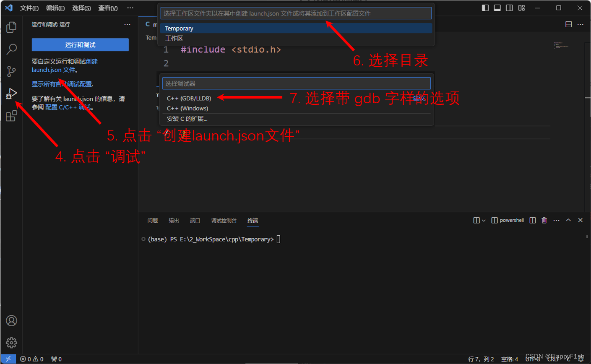The image size is (591, 364).
Task: Choose the C++ (Windows) debugger option
Action: (297, 108)
